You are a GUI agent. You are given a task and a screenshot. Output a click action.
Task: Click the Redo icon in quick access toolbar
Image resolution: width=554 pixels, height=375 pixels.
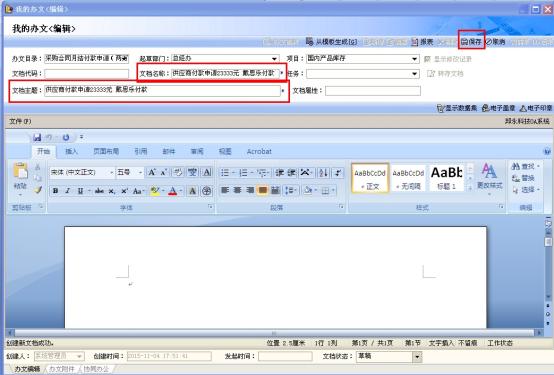click(x=66, y=137)
